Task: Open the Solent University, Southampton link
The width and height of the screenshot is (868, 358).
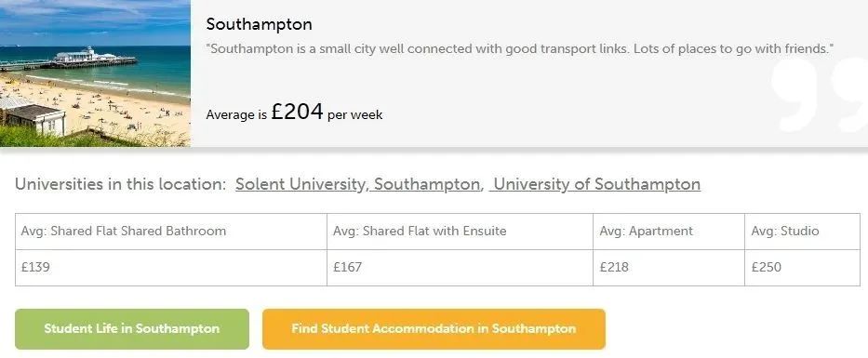Action: (357, 184)
